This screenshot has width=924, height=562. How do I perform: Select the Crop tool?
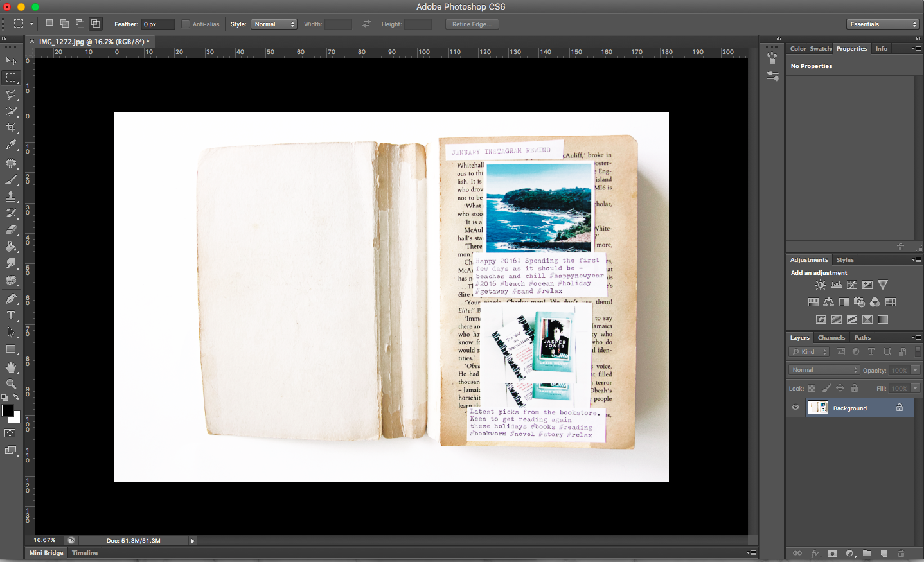(11, 128)
